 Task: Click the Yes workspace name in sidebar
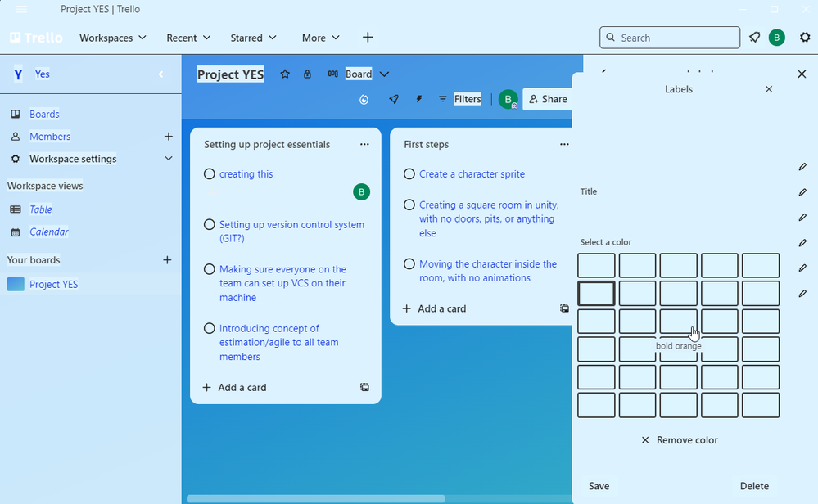(x=43, y=74)
